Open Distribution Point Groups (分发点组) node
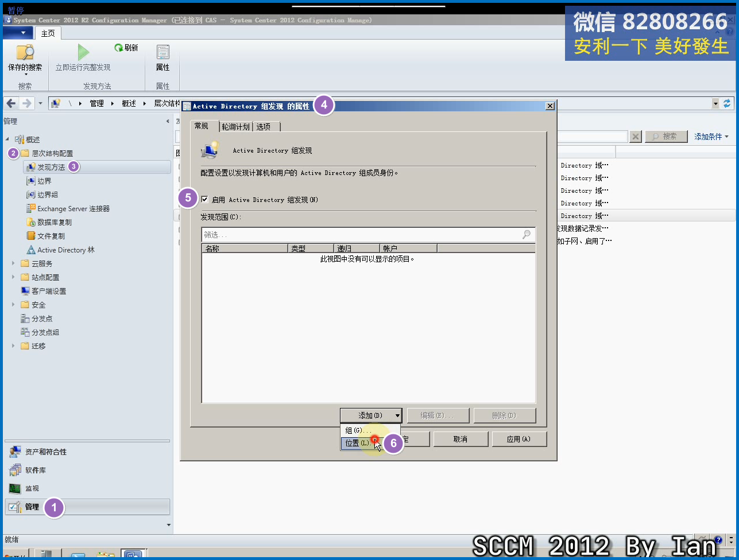 pos(45,333)
